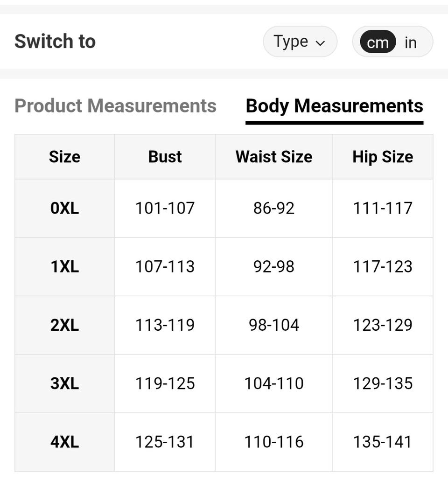Click the Switch to label
The height and width of the screenshot is (487, 448).
point(55,42)
